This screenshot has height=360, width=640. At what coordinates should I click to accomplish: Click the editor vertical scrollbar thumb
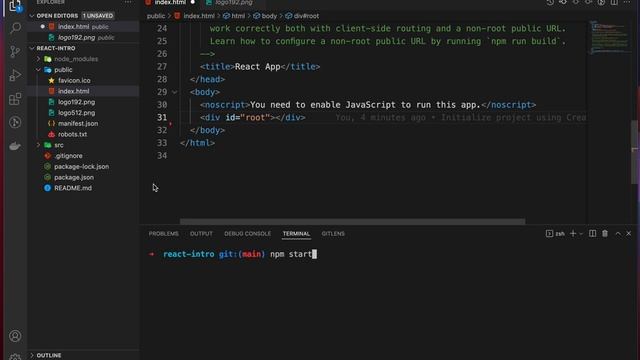pyautogui.click(x=635, y=152)
